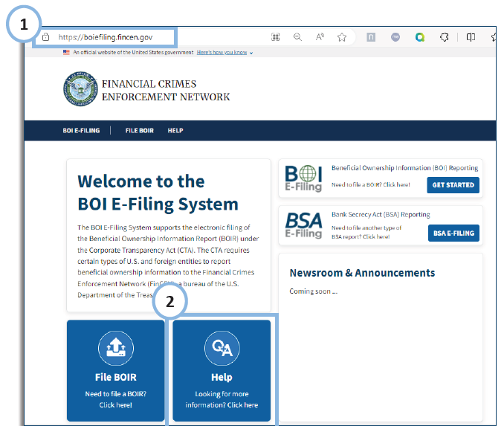Click the boiefiling.fincen.gov URL field
This screenshot has height=426, width=504.
coord(105,37)
